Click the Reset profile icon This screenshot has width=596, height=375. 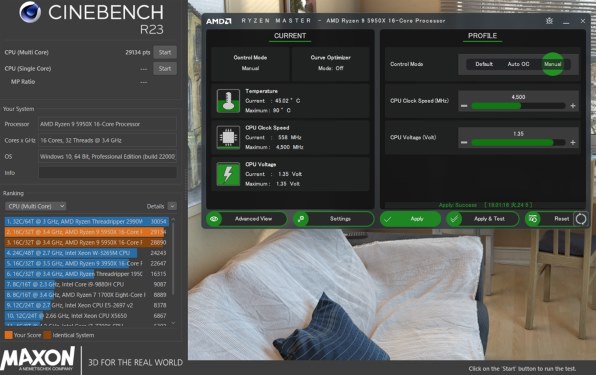(x=533, y=219)
